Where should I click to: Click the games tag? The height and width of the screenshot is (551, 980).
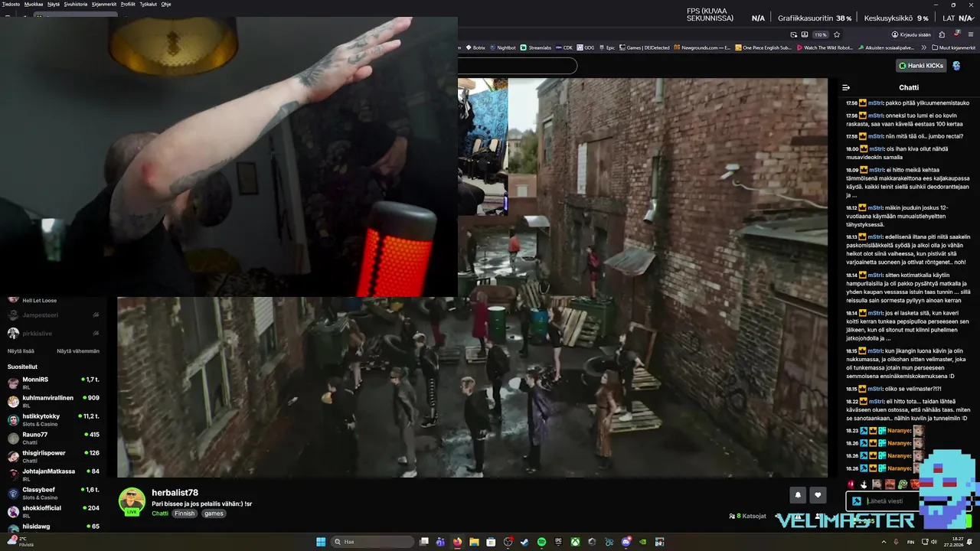[214, 514]
